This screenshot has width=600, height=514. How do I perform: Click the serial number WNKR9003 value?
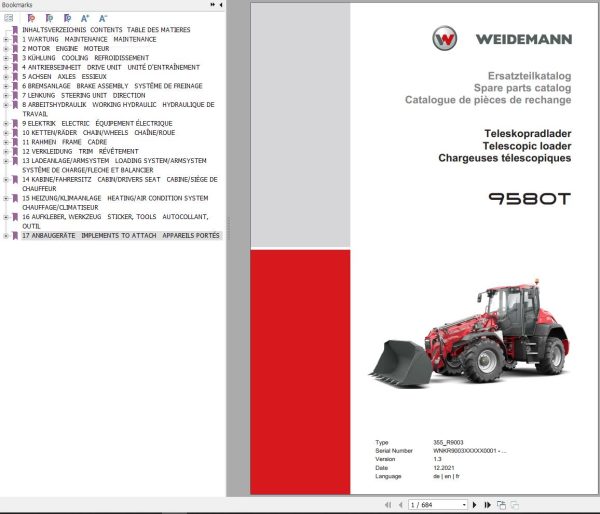tap(470, 451)
